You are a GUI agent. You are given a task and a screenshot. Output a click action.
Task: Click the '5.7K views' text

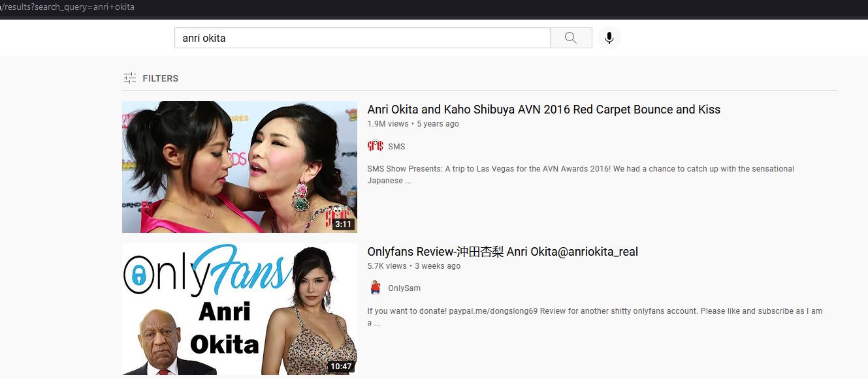tap(387, 266)
